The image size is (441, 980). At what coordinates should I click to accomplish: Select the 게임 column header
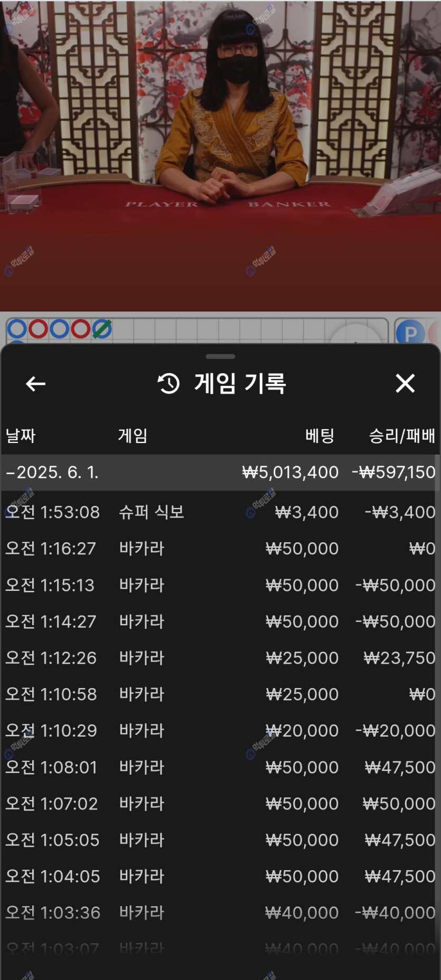point(133,436)
